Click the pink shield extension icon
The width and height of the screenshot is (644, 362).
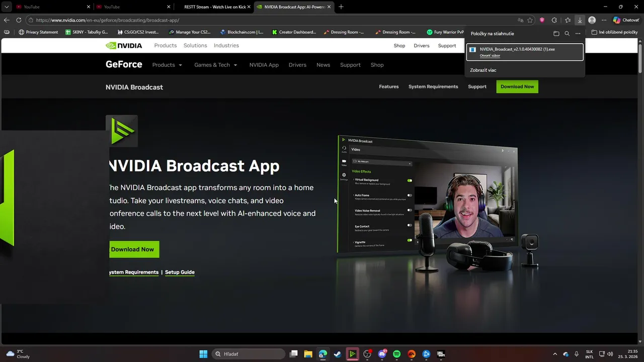coord(542,20)
